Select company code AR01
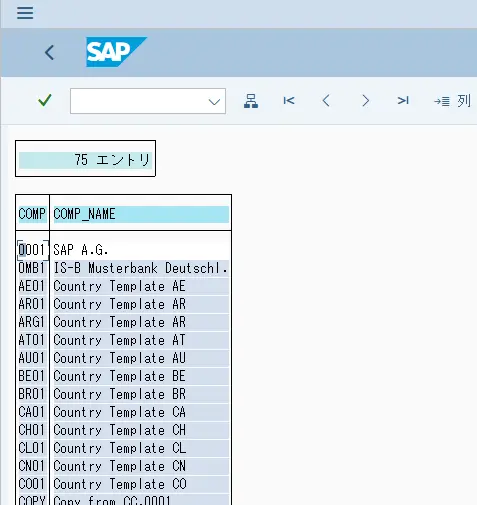 tap(32, 304)
